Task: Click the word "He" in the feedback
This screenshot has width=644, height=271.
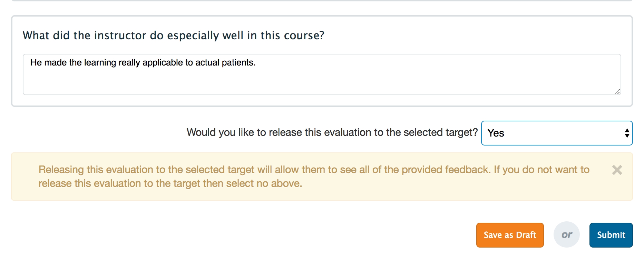Action: pyautogui.click(x=36, y=63)
